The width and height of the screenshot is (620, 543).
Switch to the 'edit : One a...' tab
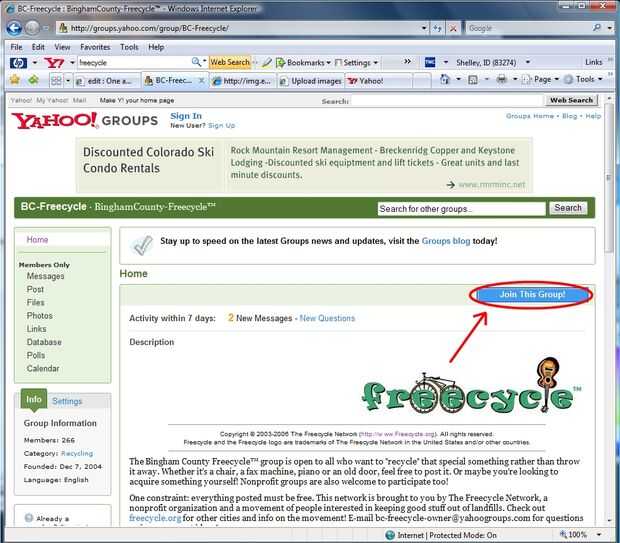[106, 81]
